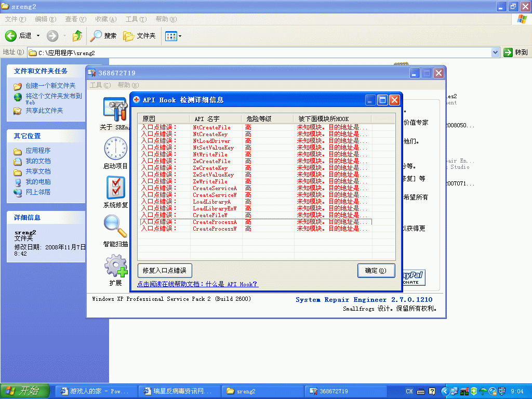
Task: Click the Up folder icon in Explorer toolbar
Action: click(x=77, y=36)
